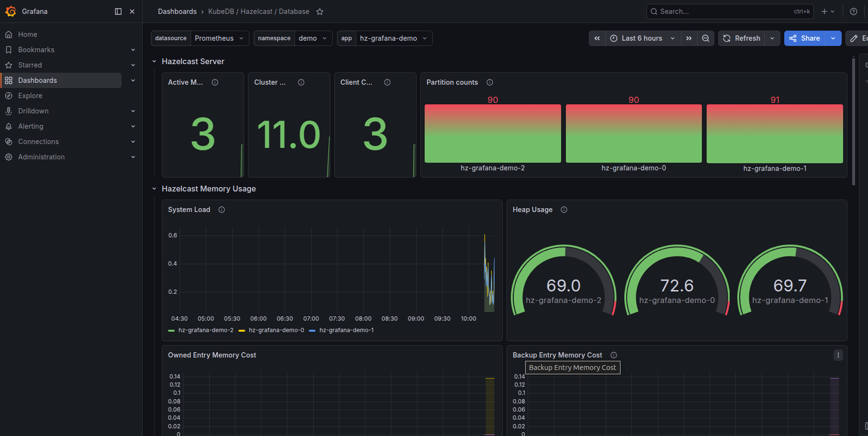Close the navigation menu with the X
Screen dimensions: 868x436
[132, 11]
